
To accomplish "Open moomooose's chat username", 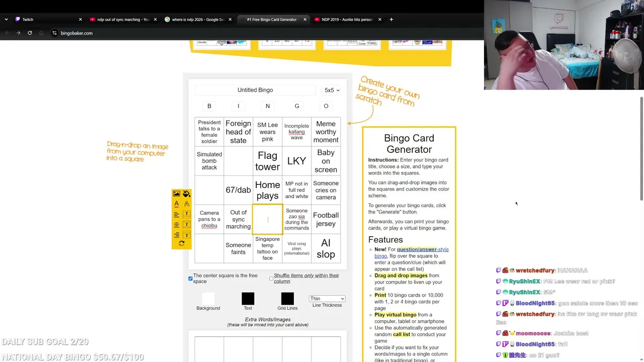I will [x=534, y=333].
